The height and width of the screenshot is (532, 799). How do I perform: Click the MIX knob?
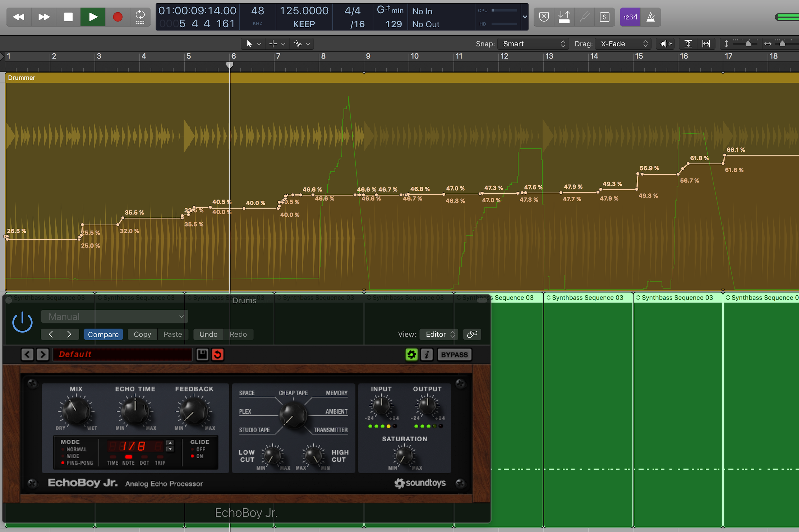(76, 411)
